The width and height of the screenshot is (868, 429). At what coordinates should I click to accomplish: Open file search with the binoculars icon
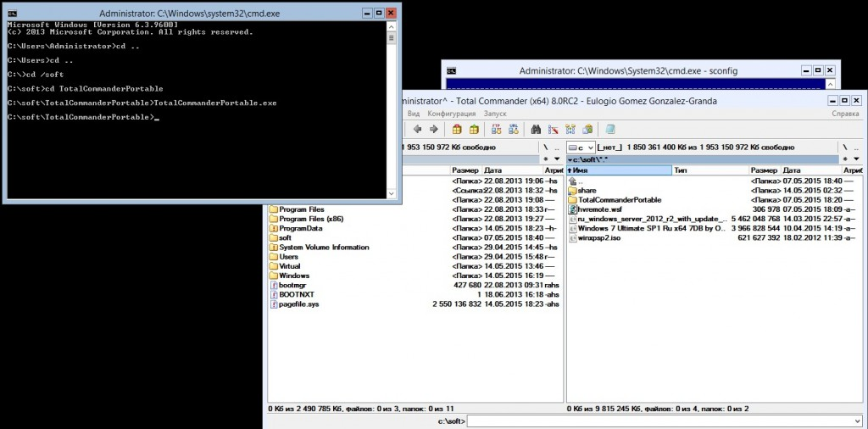tap(537, 130)
